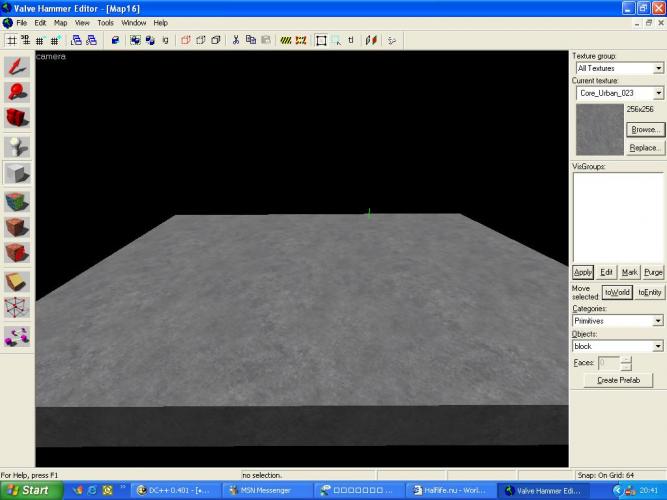Toggle the 2D grid display

pos(11,40)
